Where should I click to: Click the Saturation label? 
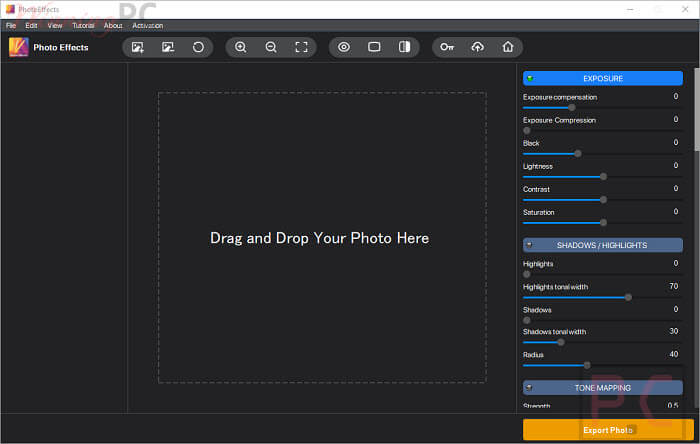(538, 212)
